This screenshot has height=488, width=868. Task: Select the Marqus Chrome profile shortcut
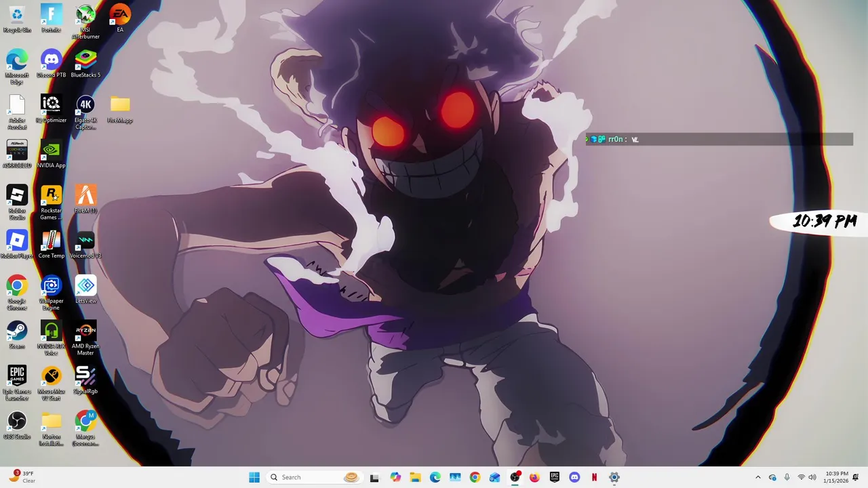pyautogui.click(x=85, y=428)
